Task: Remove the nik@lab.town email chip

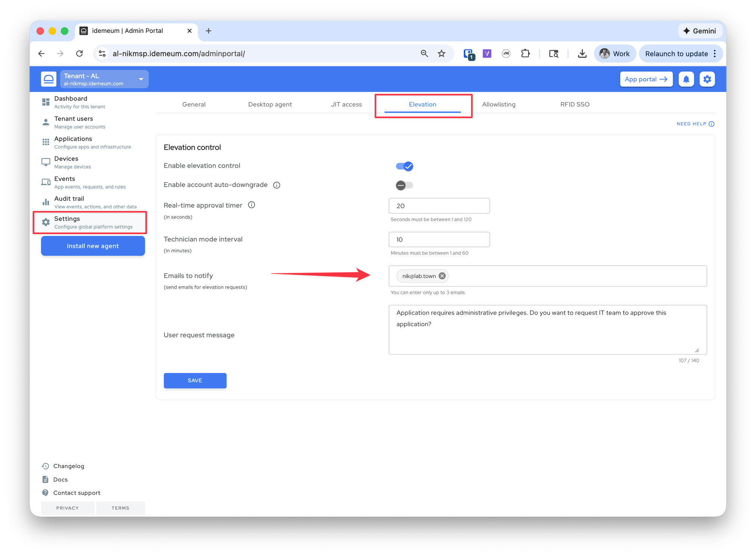Action: (x=442, y=276)
